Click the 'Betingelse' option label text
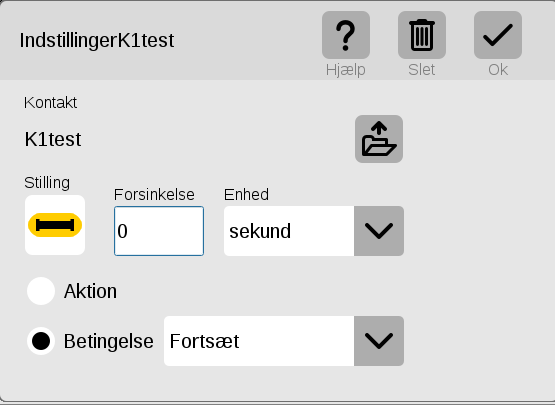555x405 pixels. click(109, 341)
